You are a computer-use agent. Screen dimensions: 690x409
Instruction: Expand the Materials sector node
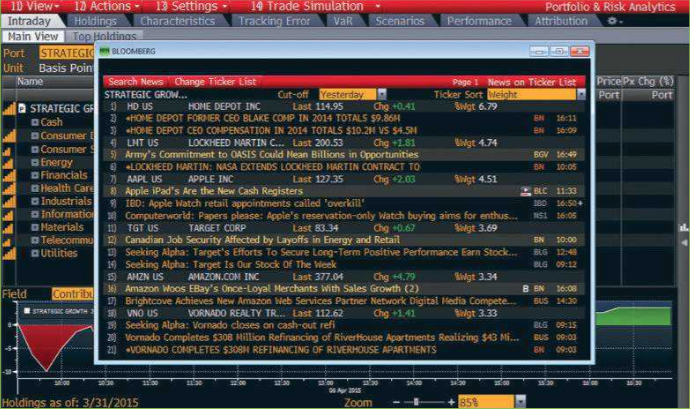(x=35, y=227)
